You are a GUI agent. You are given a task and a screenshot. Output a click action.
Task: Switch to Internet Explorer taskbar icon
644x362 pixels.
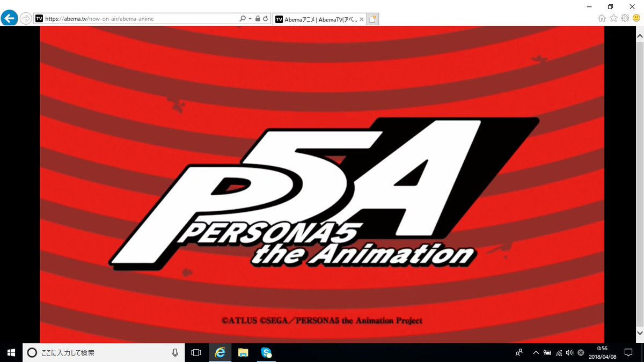click(x=220, y=352)
